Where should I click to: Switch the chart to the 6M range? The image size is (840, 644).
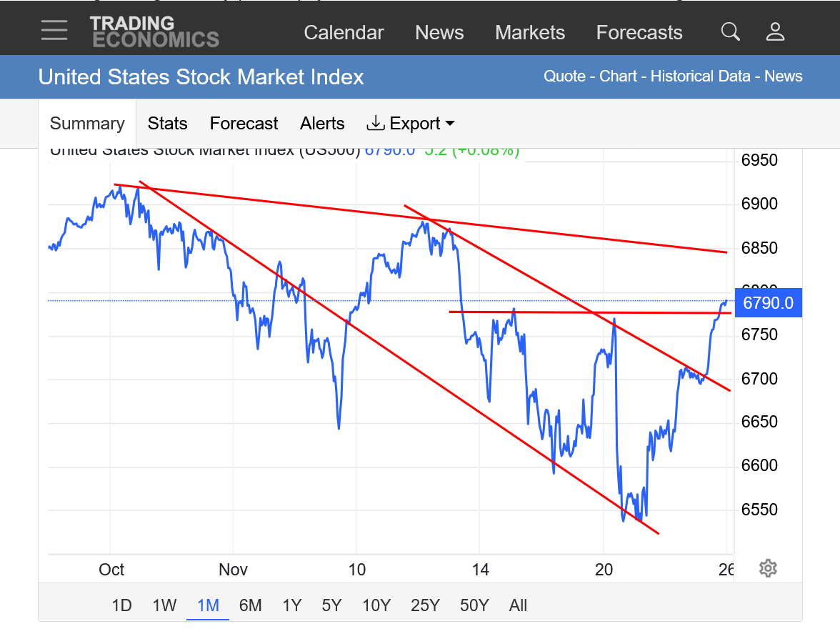[250, 605]
